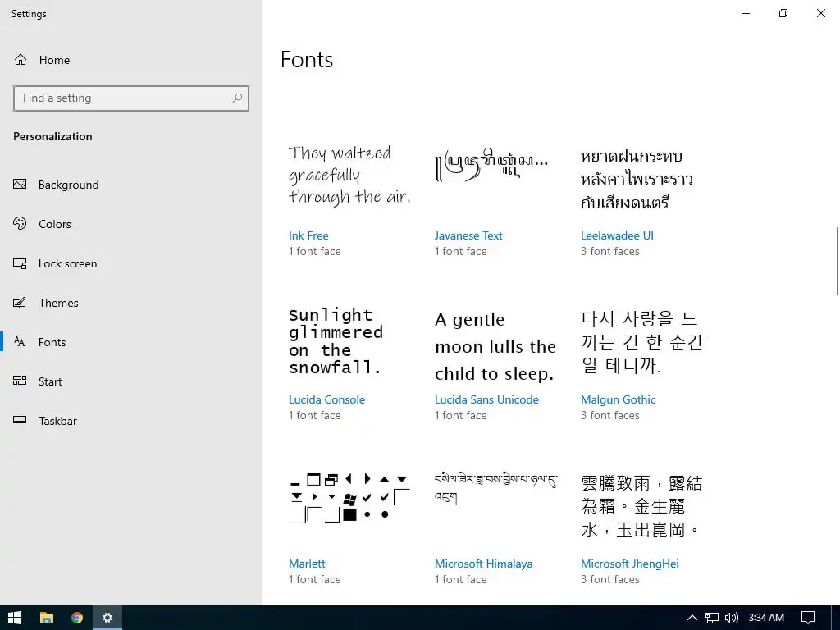
Task: Open the Microsoft Himalaya font link
Action: click(x=484, y=564)
